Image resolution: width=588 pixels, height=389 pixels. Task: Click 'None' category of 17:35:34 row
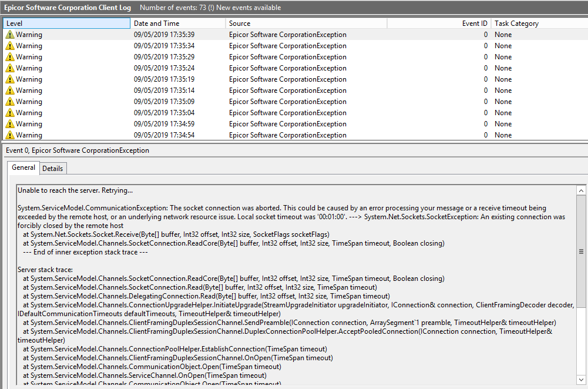tap(503, 46)
